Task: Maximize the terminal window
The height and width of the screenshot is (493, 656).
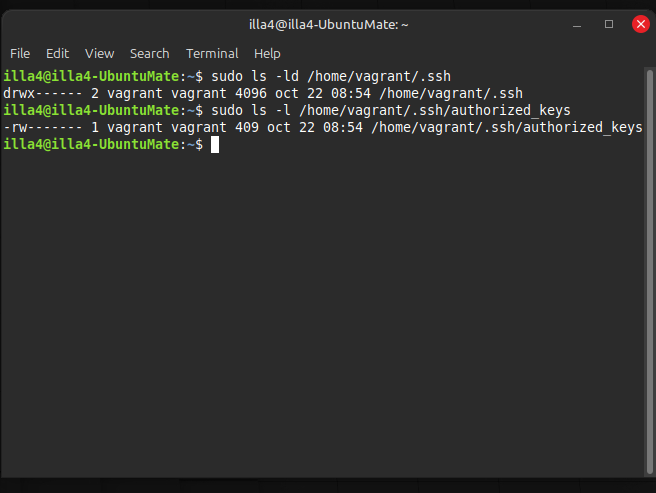Action: coord(609,24)
